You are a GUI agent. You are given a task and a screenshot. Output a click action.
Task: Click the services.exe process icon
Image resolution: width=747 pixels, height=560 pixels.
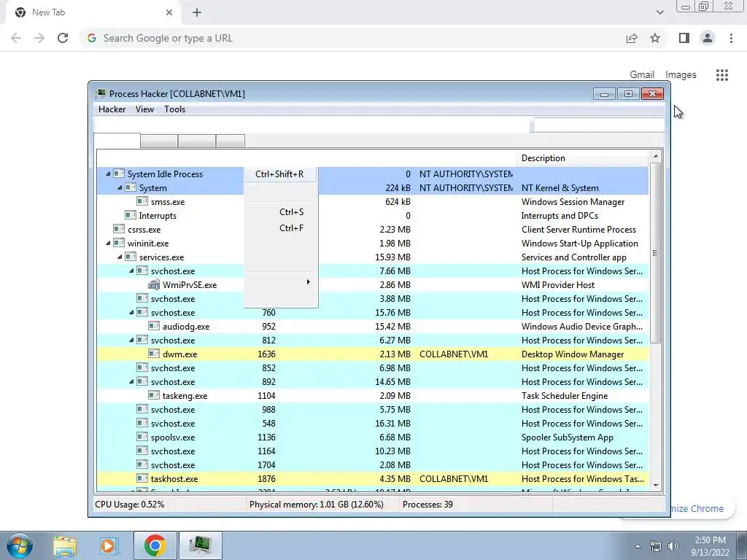[130, 257]
